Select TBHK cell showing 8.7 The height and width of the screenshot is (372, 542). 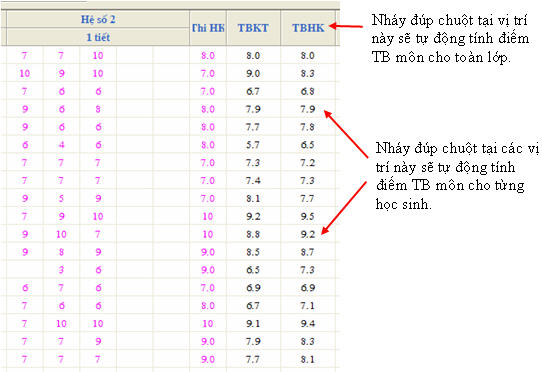307,252
